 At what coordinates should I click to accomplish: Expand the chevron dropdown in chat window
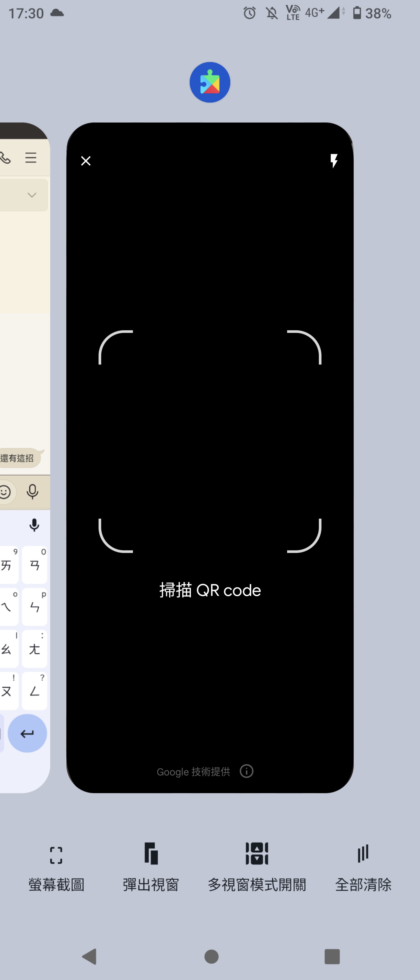(x=32, y=195)
